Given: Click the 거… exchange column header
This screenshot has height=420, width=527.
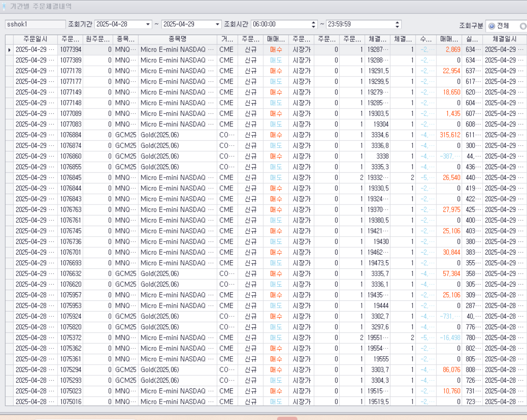Looking at the screenshot, I should [228, 39].
